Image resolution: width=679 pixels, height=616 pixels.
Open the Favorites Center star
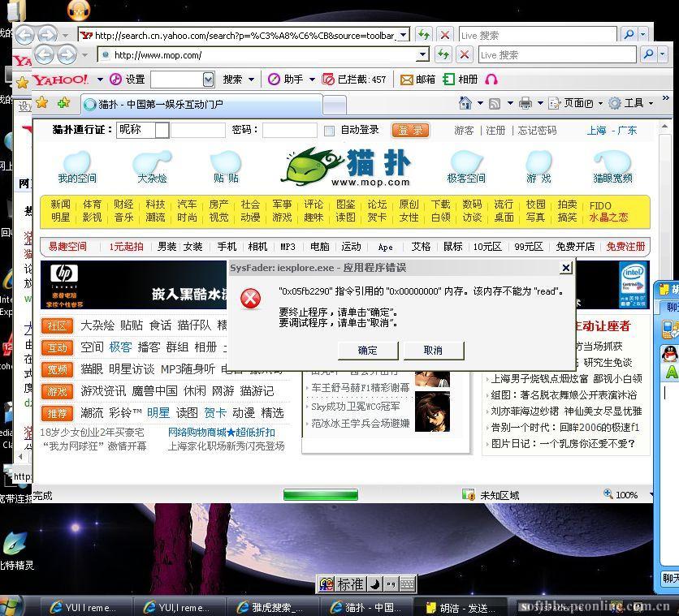pyautogui.click(x=42, y=103)
